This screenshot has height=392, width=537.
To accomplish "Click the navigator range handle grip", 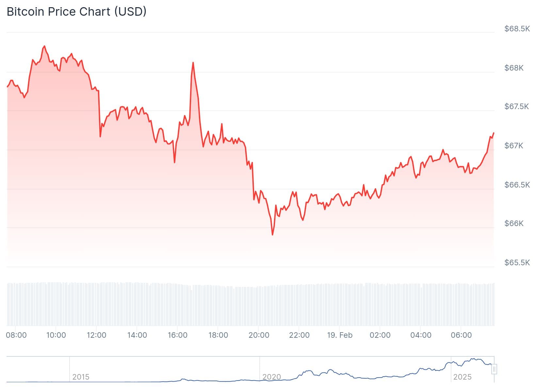I will pos(494,369).
